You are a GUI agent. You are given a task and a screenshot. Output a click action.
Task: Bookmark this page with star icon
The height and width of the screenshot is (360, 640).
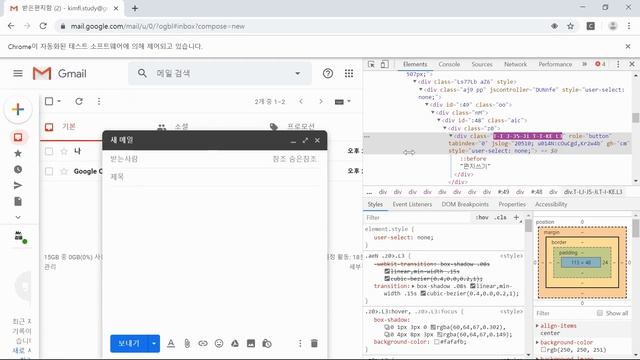click(571, 26)
